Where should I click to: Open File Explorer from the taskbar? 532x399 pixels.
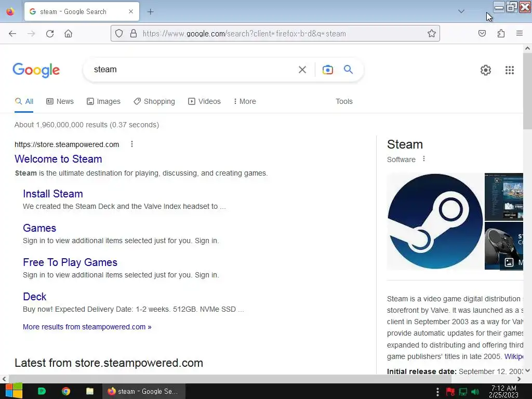(x=89, y=391)
